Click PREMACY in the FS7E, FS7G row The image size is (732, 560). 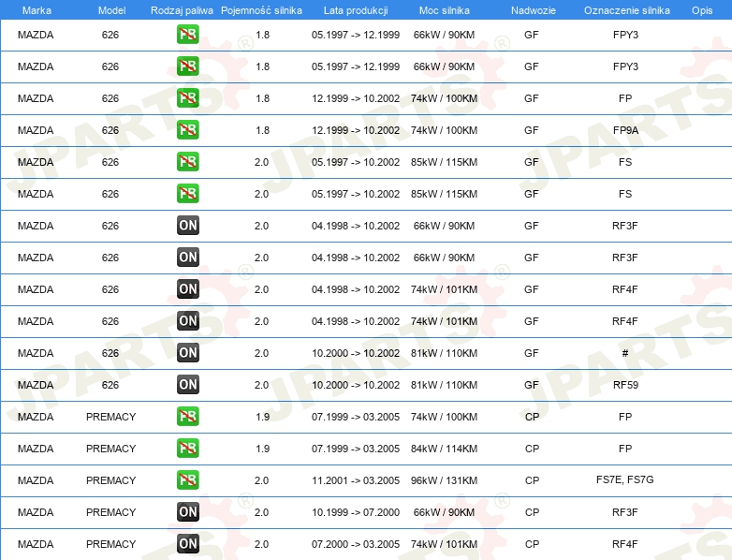click(x=110, y=480)
